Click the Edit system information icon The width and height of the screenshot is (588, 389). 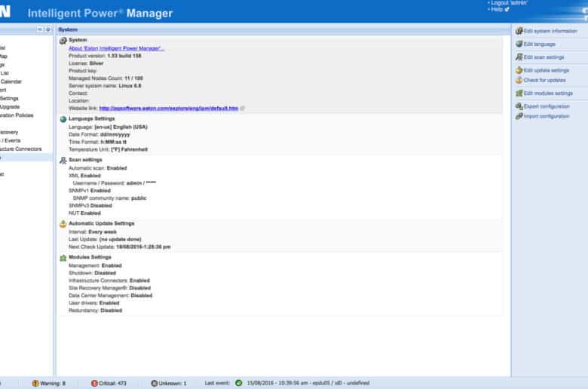click(x=519, y=31)
